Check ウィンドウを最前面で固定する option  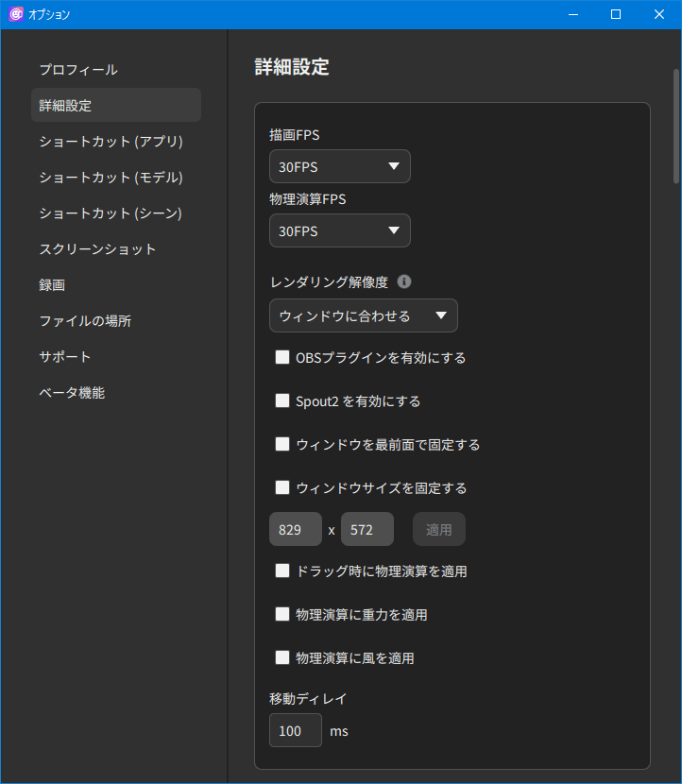tap(281, 444)
